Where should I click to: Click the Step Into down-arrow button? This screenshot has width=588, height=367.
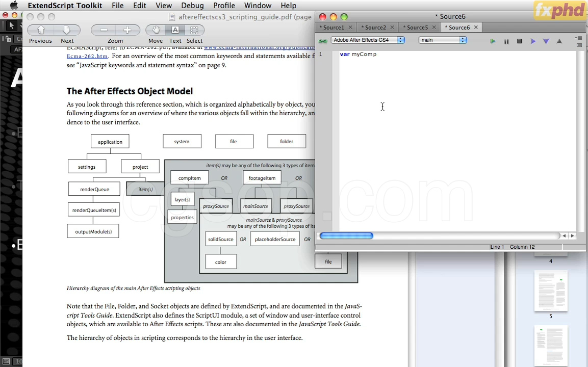click(546, 41)
